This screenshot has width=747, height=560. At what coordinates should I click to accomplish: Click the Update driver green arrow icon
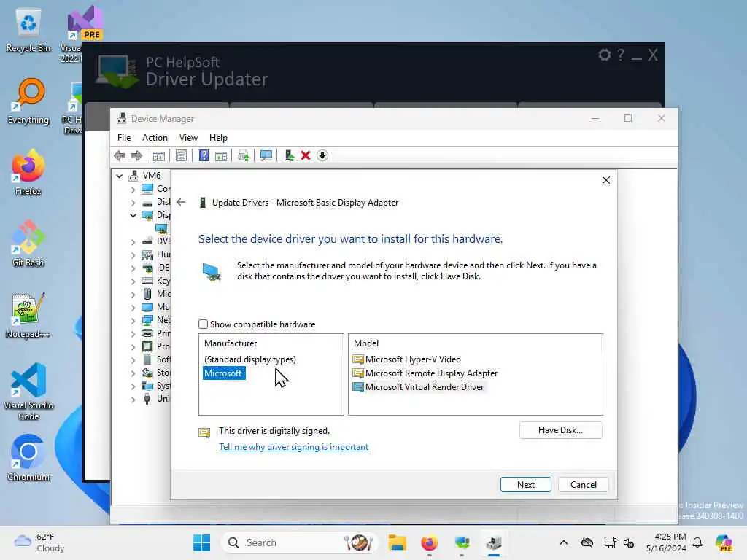pos(289,156)
